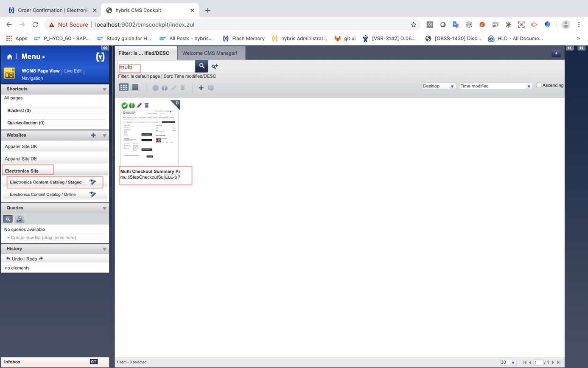Screen dimensions: 588x368
Task: Click green checkmark status on page card
Action: pyautogui.click(x=124, y=105)
